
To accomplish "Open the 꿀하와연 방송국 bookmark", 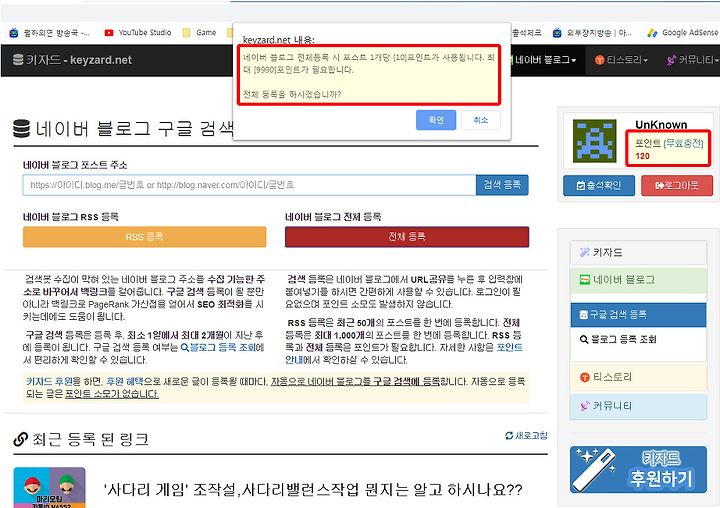I will coord(49,33).
